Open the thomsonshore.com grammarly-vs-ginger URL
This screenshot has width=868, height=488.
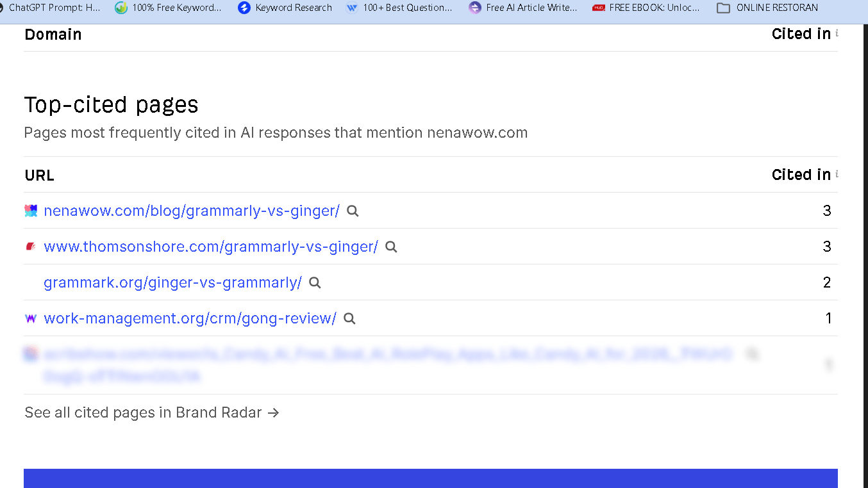tap(211, 247)
